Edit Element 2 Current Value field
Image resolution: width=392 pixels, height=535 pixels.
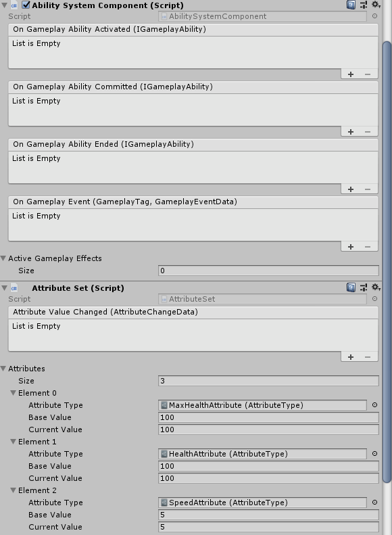(x=268, y=527)
